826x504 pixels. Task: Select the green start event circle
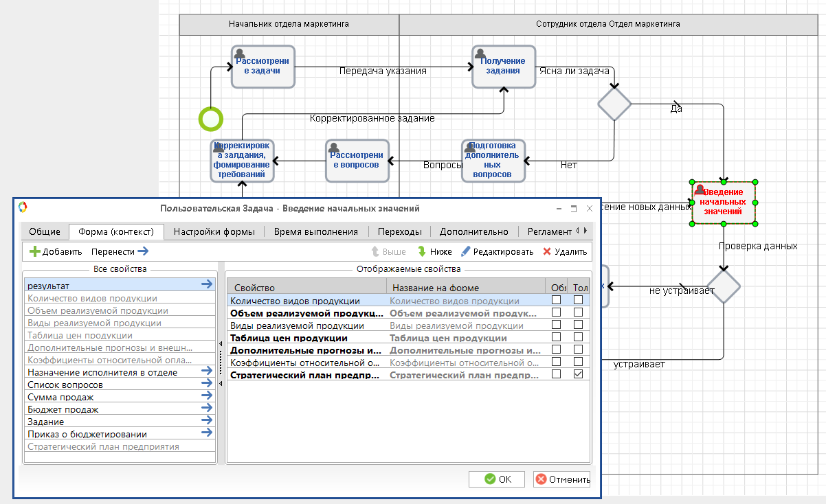[211, 119]
